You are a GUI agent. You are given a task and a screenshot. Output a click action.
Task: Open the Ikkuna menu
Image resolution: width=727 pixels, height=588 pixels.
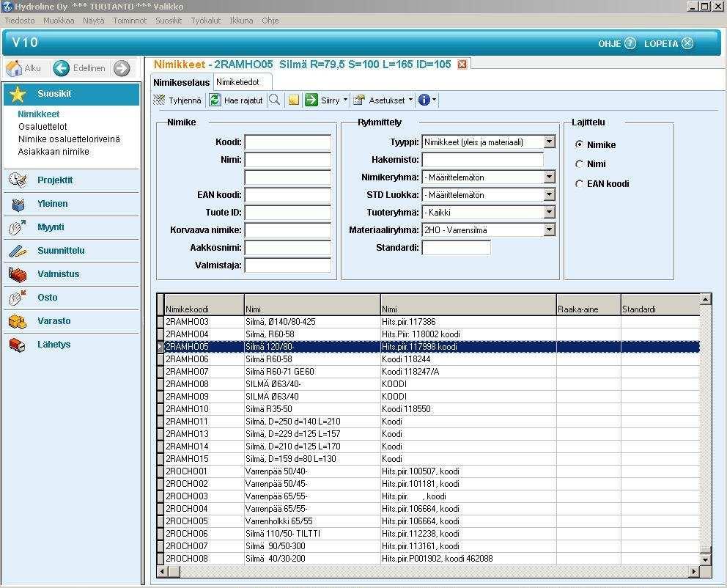tap(242, 21)
